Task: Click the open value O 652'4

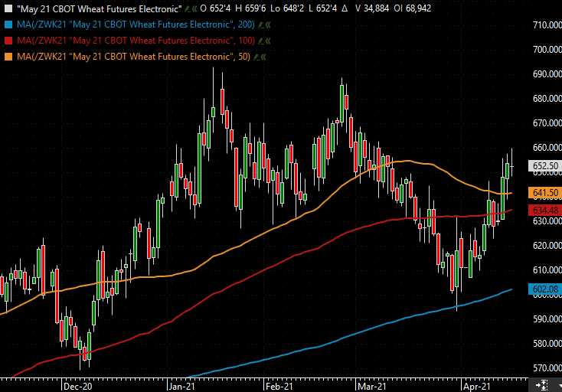Action: coord(215,8)
